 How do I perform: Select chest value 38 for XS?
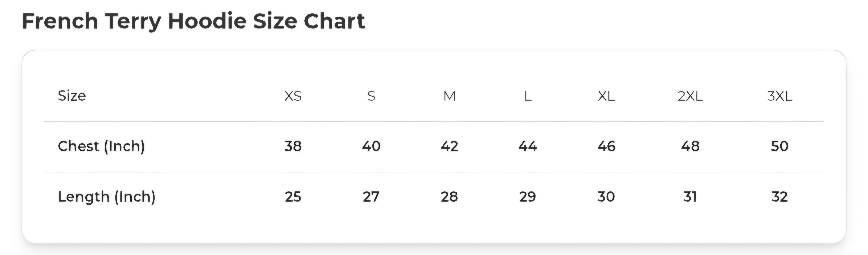click(x=293, y=146)
